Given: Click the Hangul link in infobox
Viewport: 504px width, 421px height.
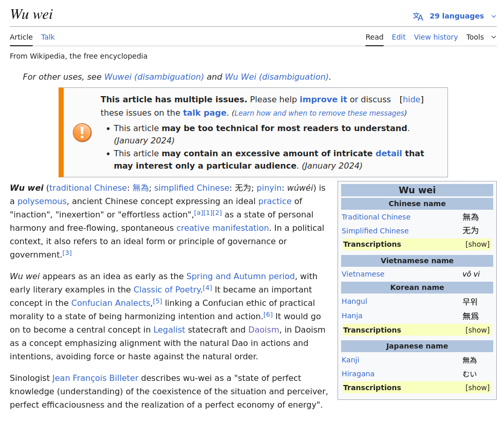Looking at the screenshot, I should [x=354, y=301].
